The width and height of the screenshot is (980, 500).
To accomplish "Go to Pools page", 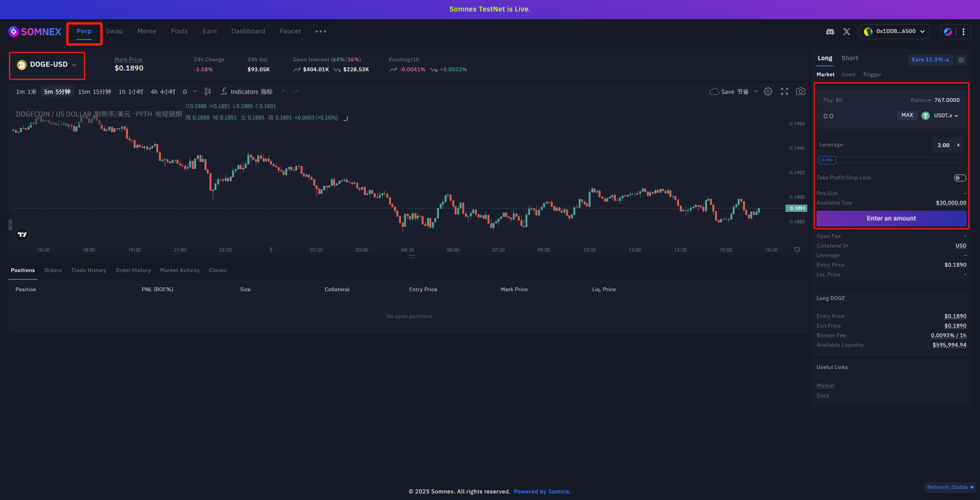I will (x=179, y=31).
